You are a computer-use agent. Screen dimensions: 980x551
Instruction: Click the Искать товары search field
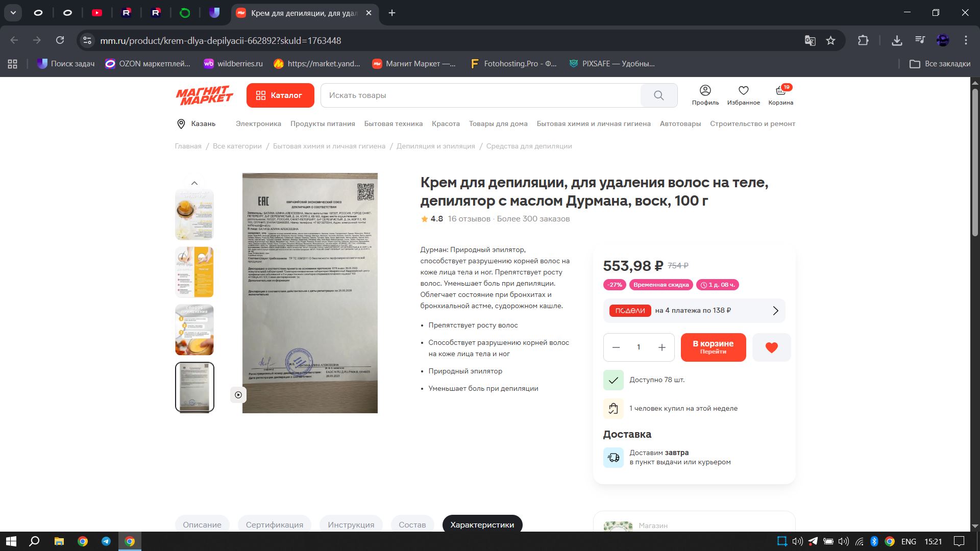coord(480,95)
